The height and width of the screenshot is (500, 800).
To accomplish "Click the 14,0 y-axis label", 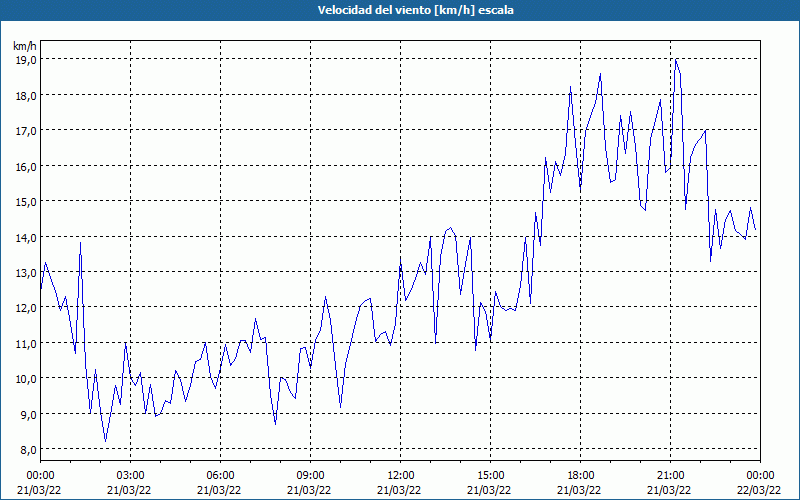I will click(x=26, y=237).
